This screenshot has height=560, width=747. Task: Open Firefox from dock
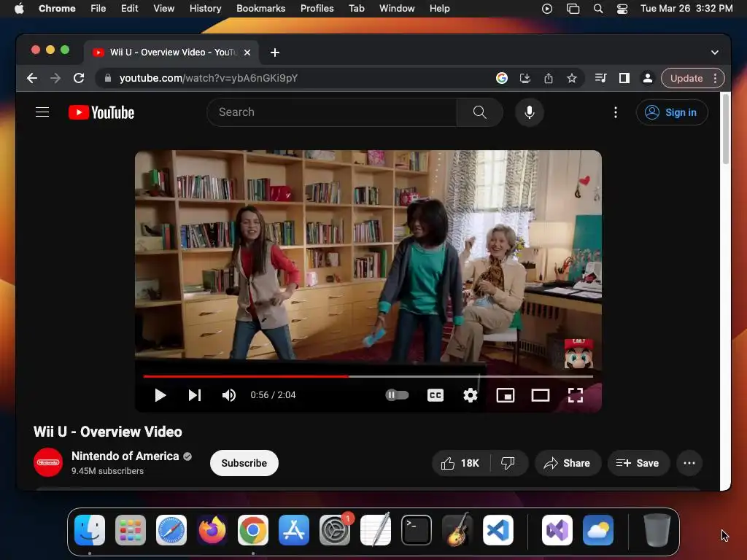coord(212,530)
